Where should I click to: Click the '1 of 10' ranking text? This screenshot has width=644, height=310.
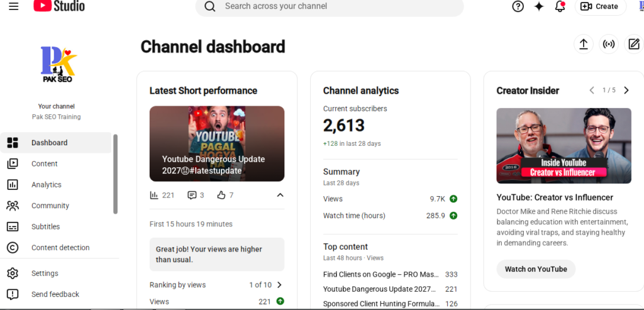(x=260, y=285)
